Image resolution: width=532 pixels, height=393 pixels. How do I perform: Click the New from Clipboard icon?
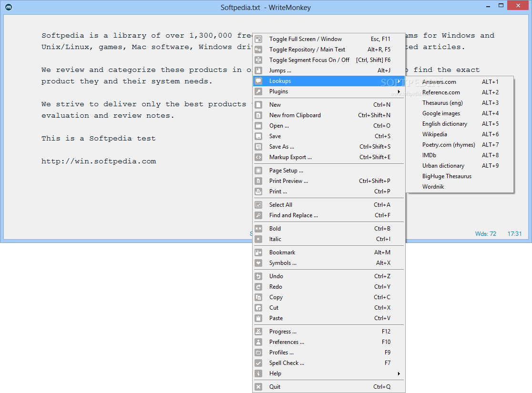258,115
